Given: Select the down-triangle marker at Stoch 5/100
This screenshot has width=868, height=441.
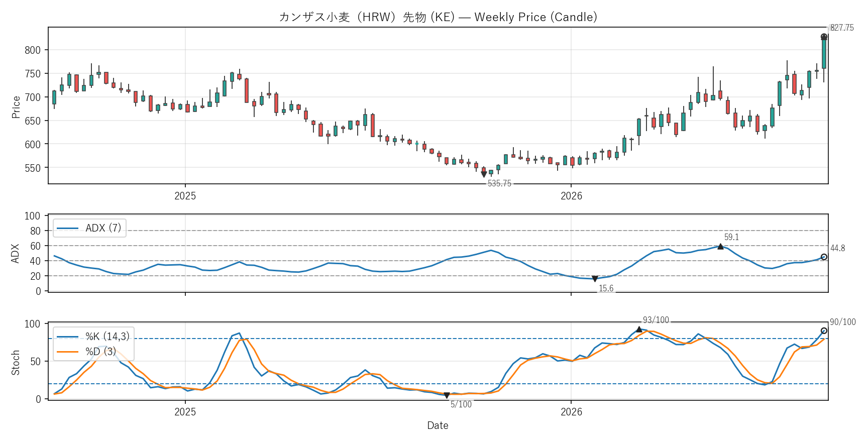Looking at the screenshot, I should [x=447, y=395].
